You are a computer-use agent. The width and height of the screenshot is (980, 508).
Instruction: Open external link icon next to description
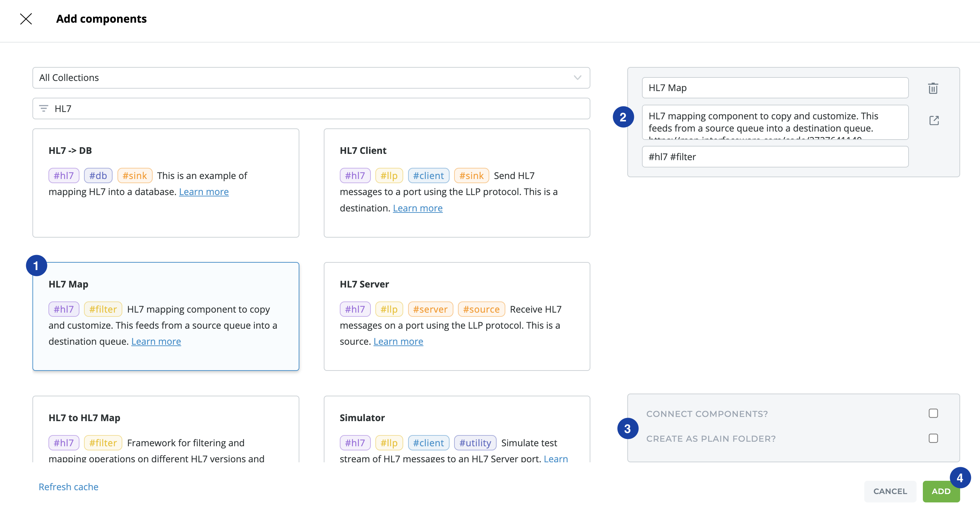(934, 121)
